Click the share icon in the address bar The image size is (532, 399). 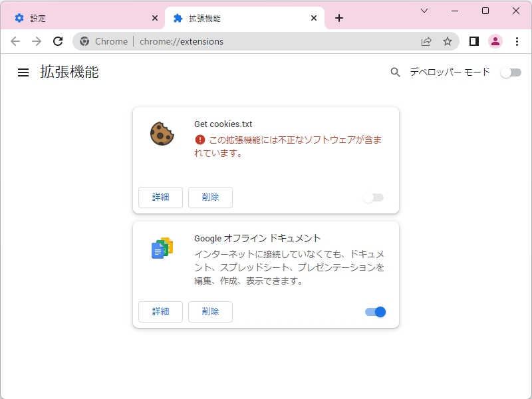(x=426, y=41)
